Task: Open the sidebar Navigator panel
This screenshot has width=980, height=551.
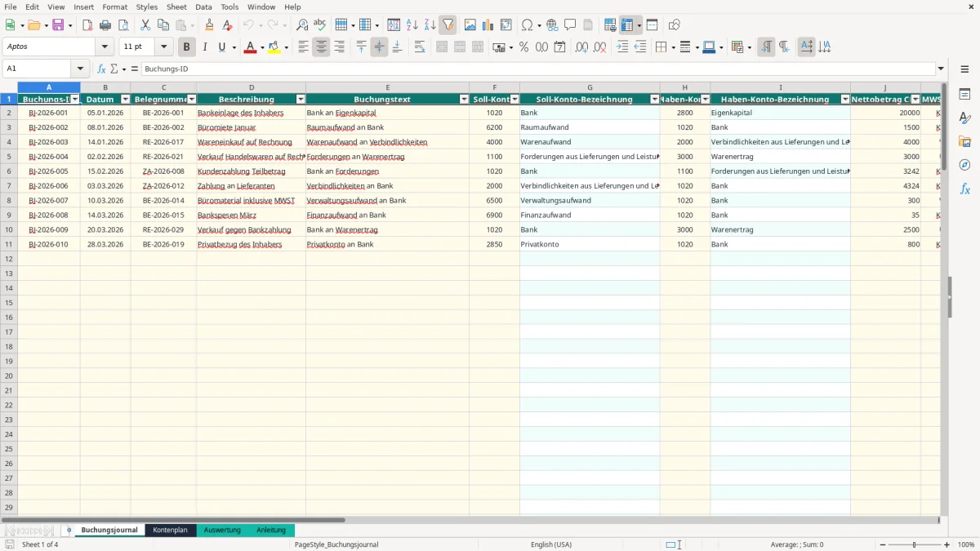Action: [x=964, y=165]
